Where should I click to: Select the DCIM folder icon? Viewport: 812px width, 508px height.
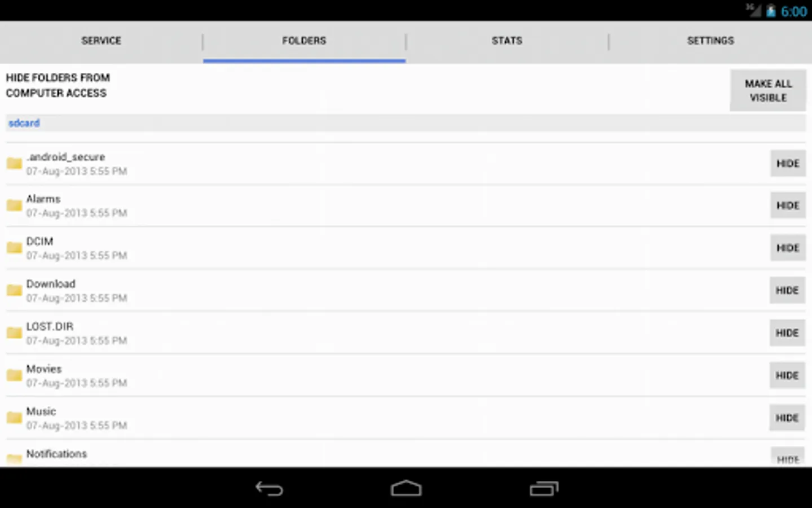coord(14,248)
